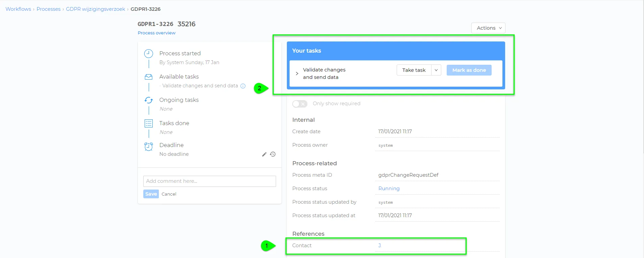The width and height of the screenshot is (644, 258).
Task: Click Validate changes and send data in Available tasks
Action: tap(200, 86)
